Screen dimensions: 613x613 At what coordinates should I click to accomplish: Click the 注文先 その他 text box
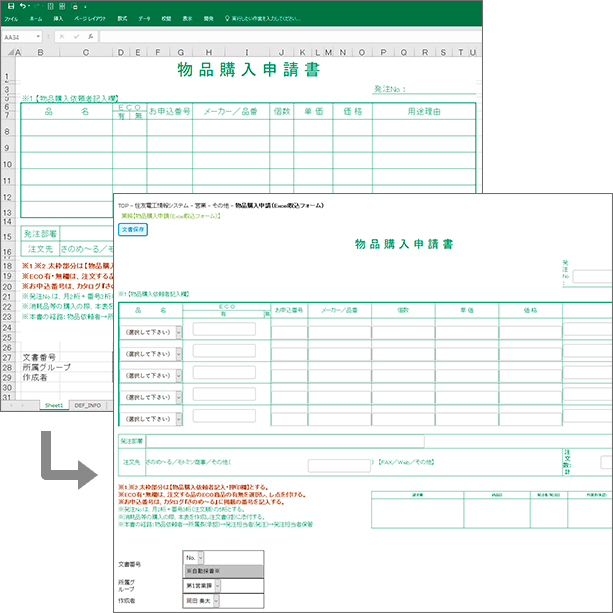339,466
